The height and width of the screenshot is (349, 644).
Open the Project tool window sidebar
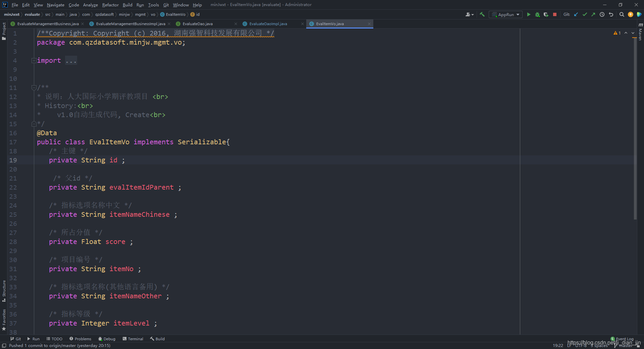coord(4,31)
